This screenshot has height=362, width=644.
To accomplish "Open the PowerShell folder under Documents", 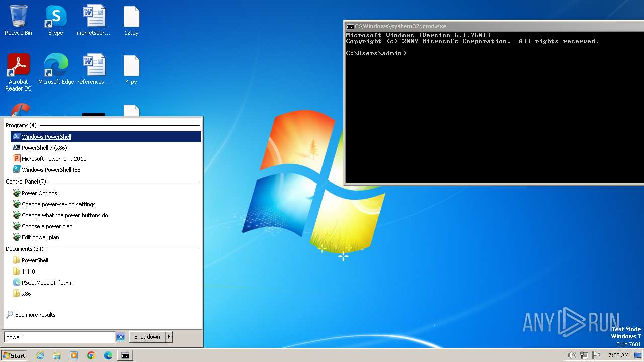I will click(x=106, y=260).
